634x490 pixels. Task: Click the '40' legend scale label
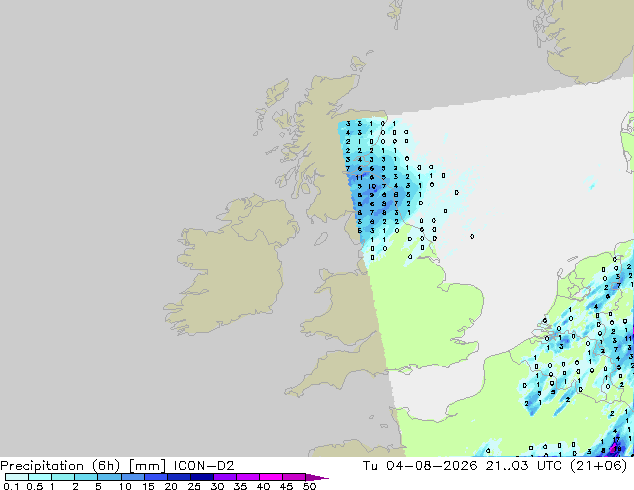pos(263,486)
